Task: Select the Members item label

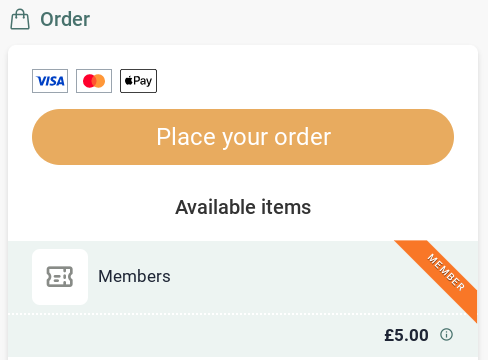Action: pyautogui.click(x=134, y=276)
